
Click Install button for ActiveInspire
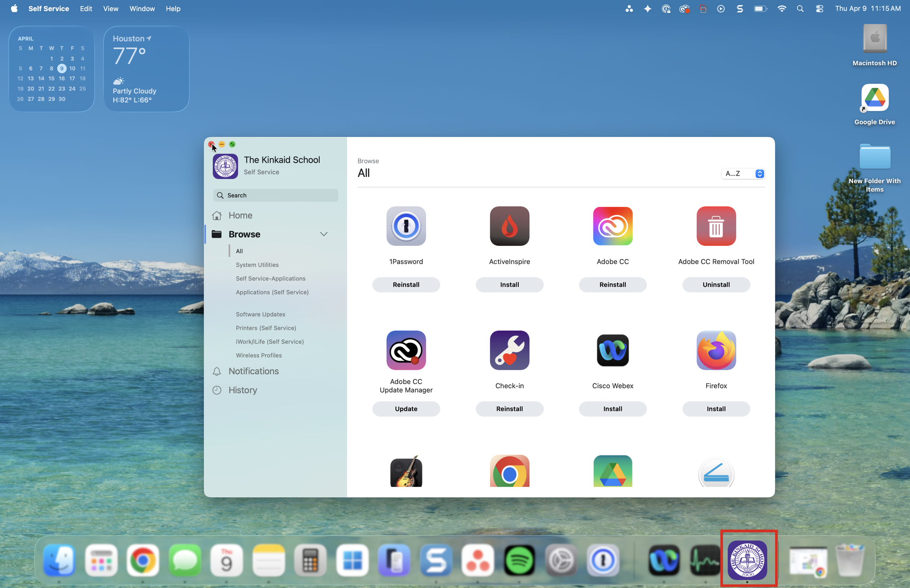pos(509,284)
